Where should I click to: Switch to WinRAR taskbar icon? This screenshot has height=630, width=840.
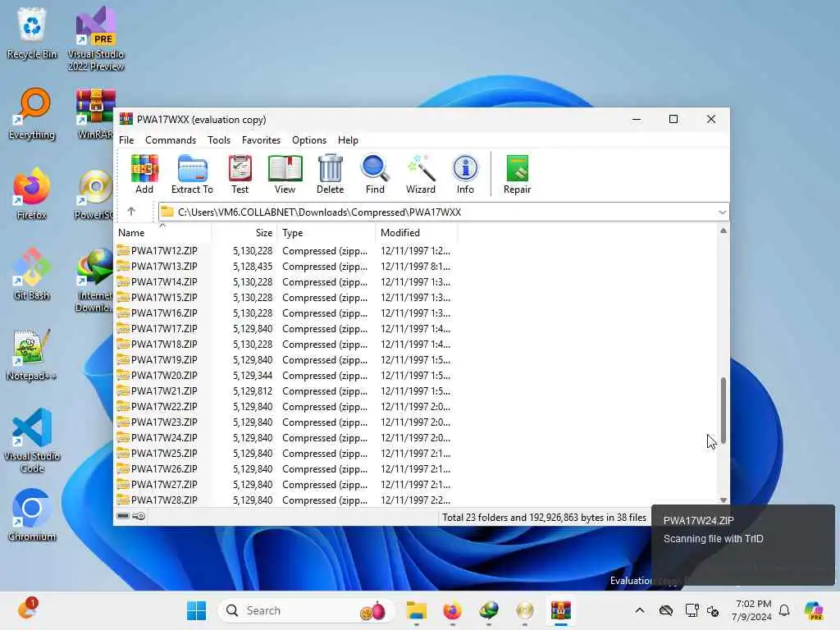(560, 610)
